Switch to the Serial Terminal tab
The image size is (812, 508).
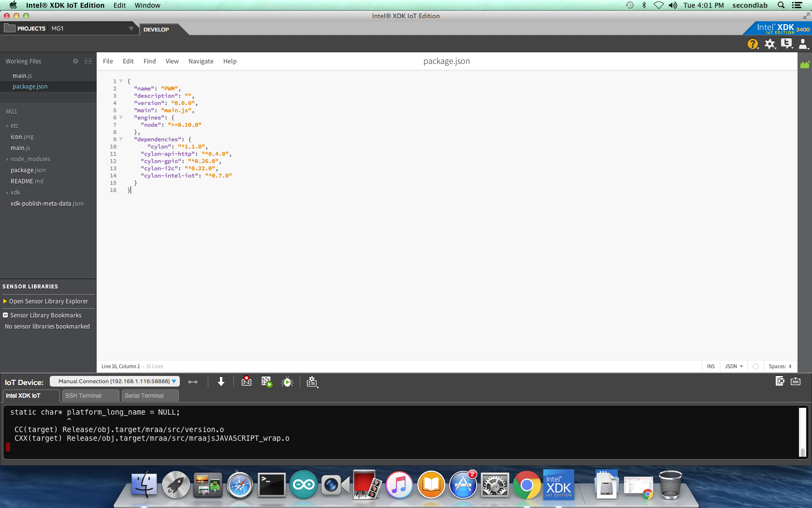(x=150, y=396)
